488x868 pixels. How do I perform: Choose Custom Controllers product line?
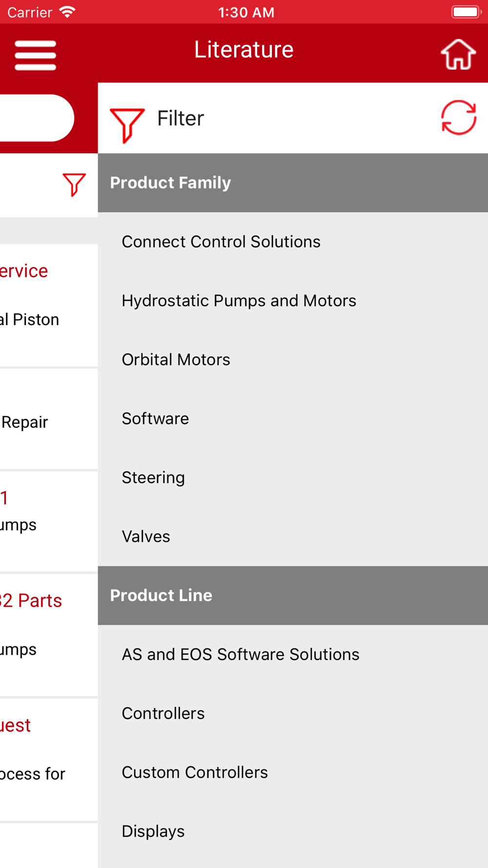293,773
